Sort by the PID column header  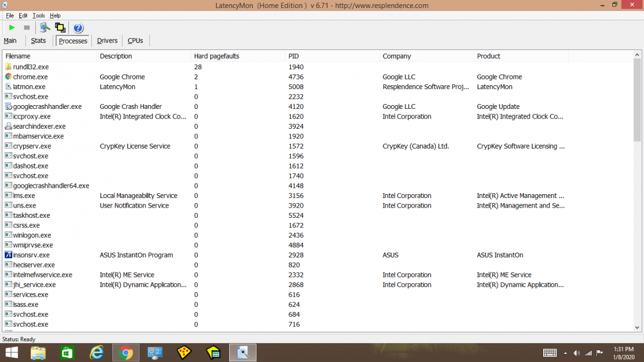(333, 56)
